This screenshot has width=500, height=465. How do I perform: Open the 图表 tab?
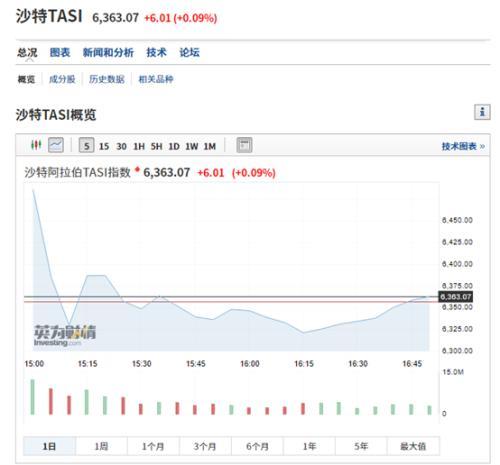click(x=60, y=52)
